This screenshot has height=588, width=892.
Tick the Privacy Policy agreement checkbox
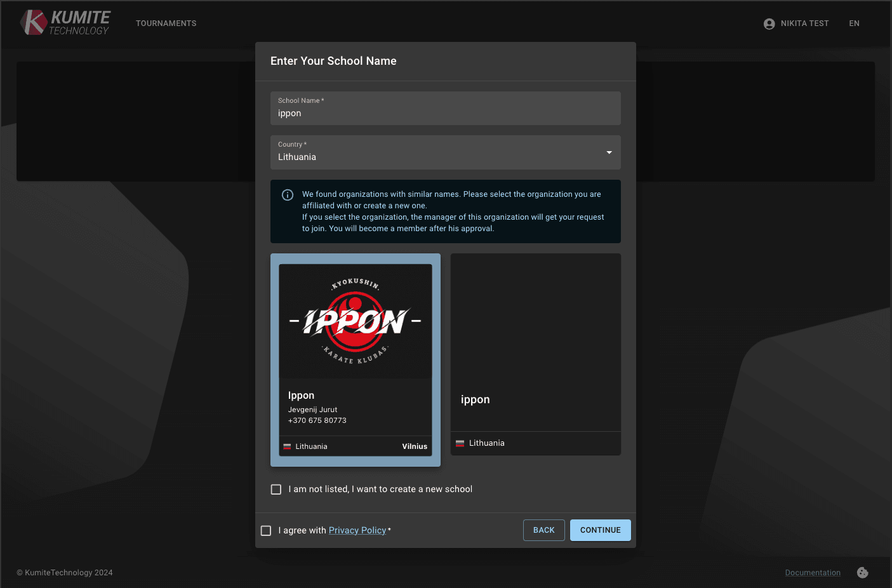[266, 531]
